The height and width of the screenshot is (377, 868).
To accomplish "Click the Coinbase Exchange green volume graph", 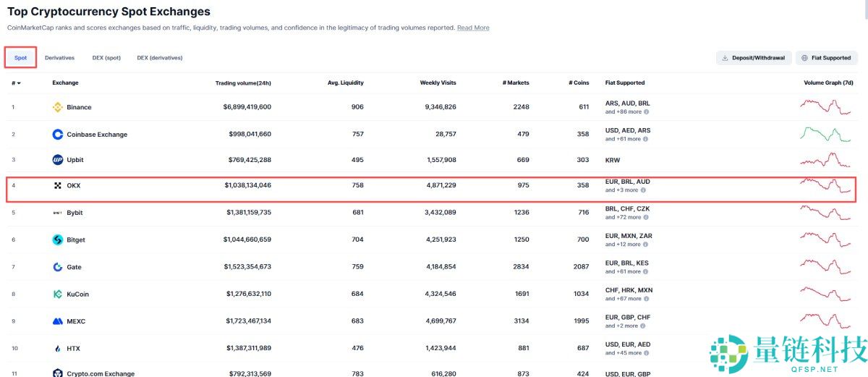I will (825, 134).
